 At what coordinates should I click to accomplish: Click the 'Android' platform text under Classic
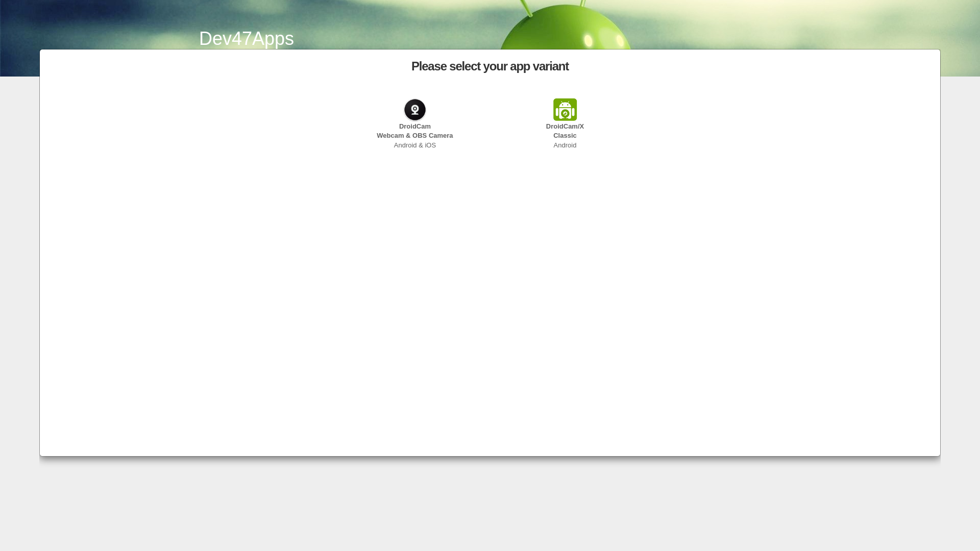[565, 145]
